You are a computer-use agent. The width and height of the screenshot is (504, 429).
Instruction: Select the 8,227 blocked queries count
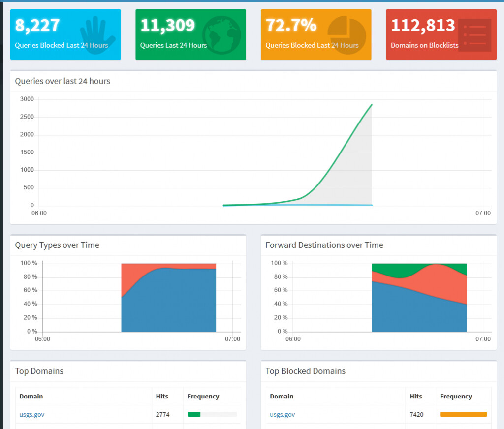click(37, 25)
